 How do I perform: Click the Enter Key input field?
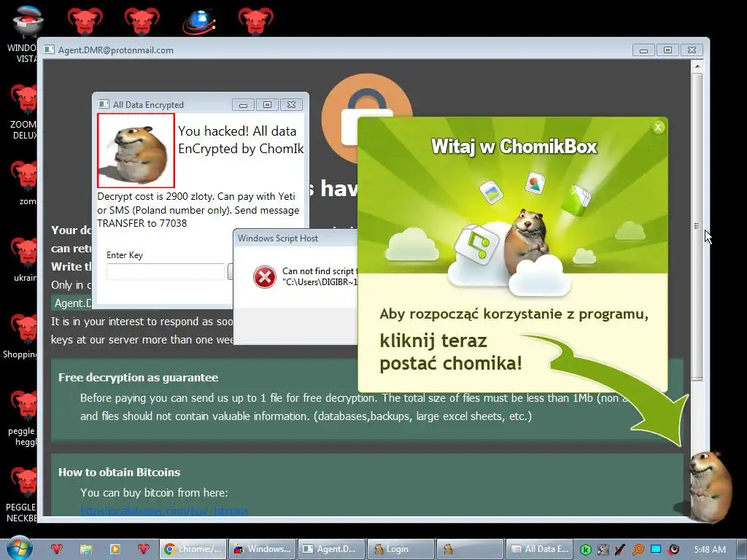coord(166,271)
